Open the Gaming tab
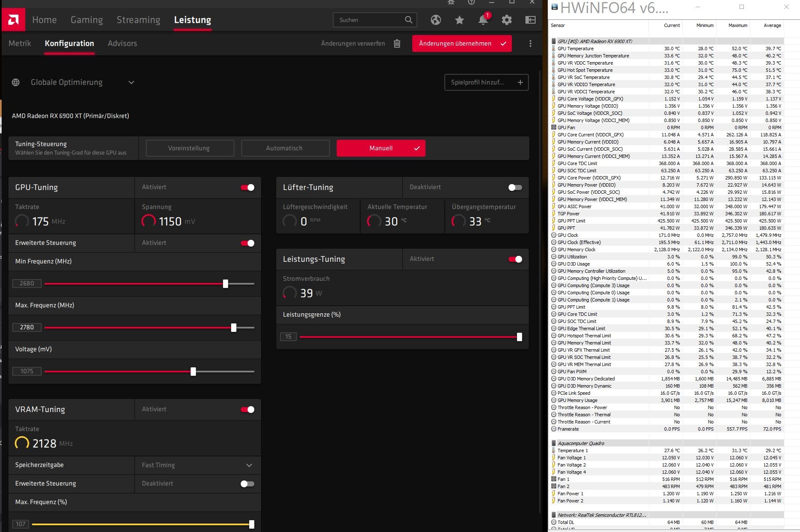The width and height of the screenshot is (800, 532). [87, 20]
